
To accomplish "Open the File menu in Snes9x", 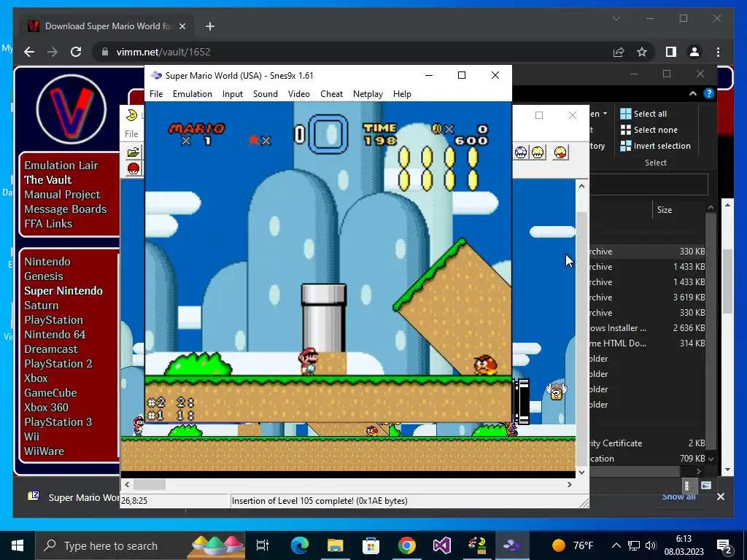I will point(156,94).
